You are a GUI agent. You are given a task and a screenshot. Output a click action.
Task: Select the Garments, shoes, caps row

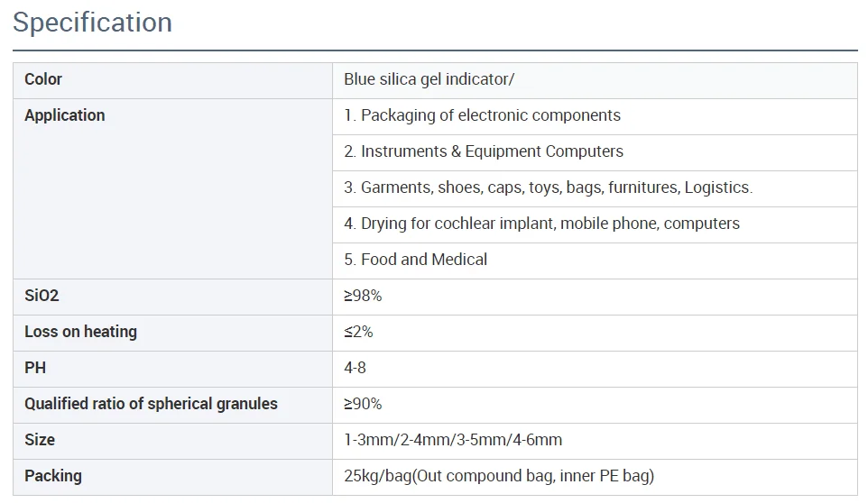(x=548, y=187)
